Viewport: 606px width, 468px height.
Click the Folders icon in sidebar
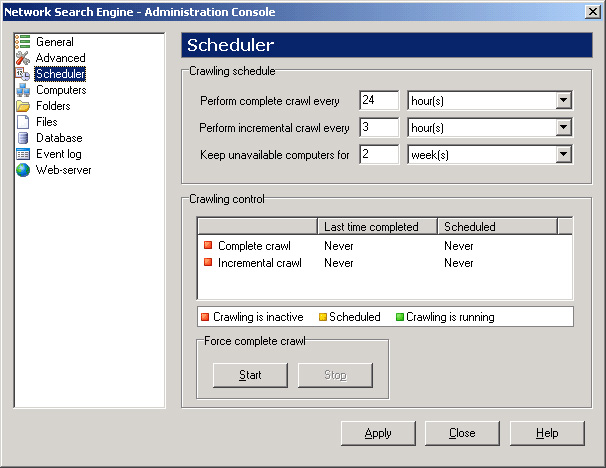23,106
